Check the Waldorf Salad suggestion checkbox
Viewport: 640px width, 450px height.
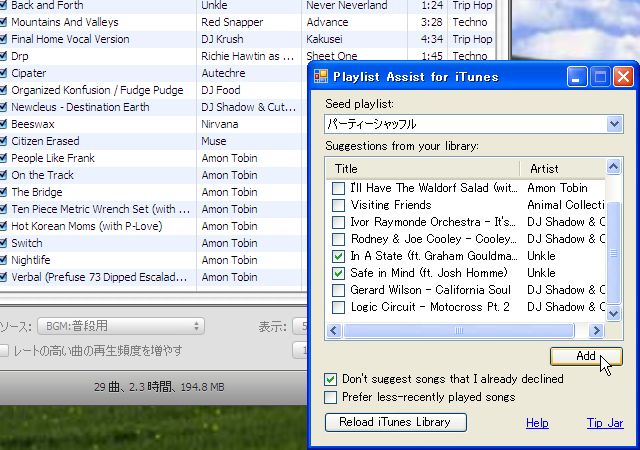pyautogui.click(x=338, y=188)
